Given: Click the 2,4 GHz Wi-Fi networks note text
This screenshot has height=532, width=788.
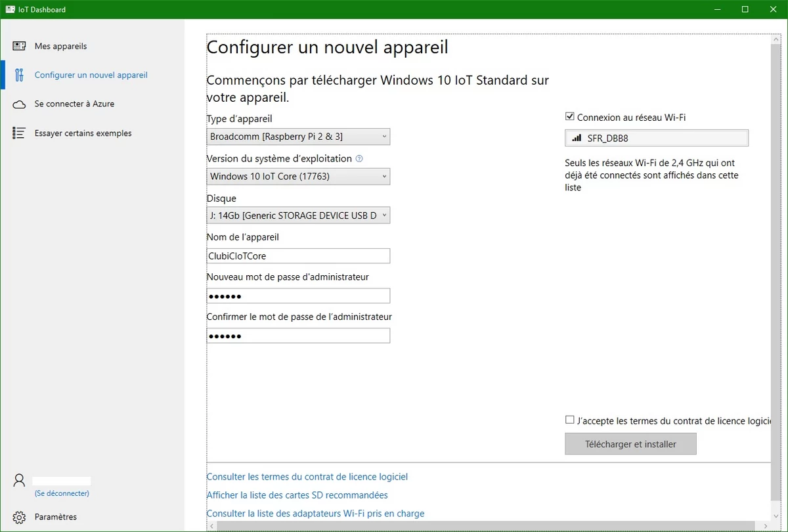Looking at the screenshot, I should 651,175.
